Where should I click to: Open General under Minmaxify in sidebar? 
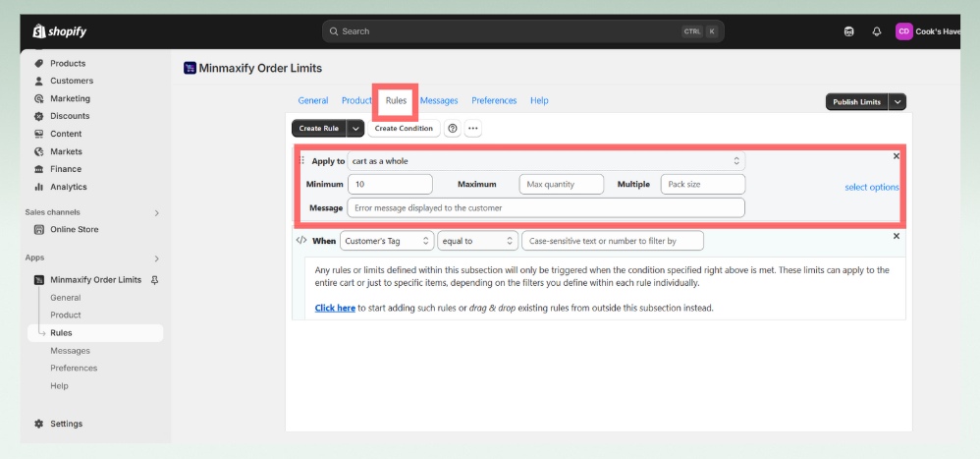tap(66, 298)
